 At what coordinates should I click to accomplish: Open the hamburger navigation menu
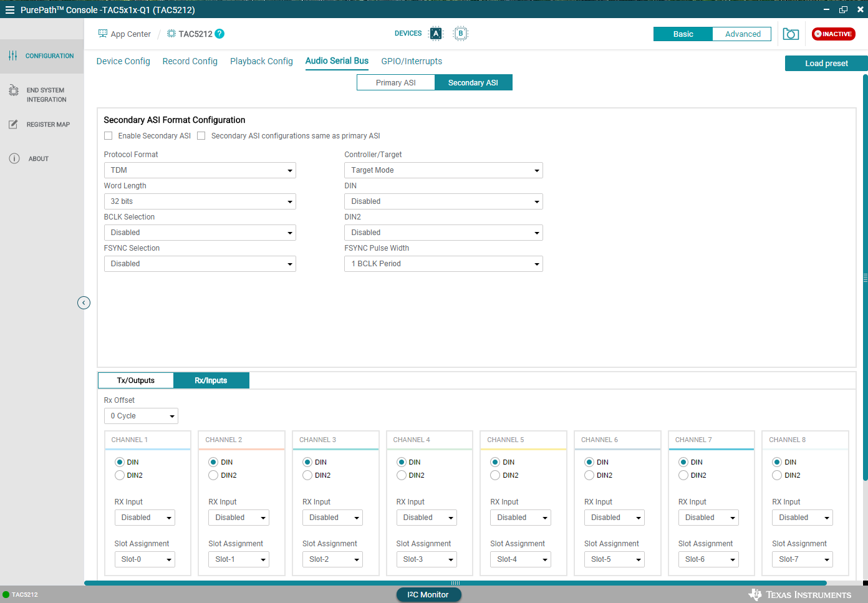(x=10, y=9)
